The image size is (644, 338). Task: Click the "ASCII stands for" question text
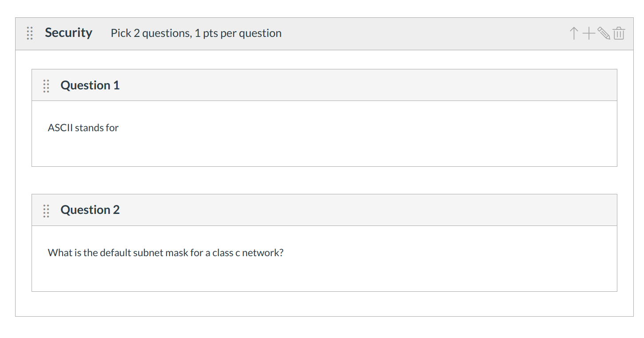coord(83,128)
